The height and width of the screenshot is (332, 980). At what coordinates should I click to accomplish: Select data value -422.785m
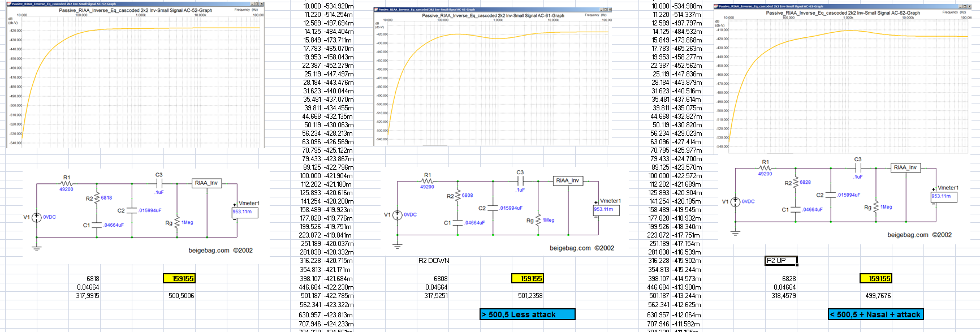coord(339,296)
